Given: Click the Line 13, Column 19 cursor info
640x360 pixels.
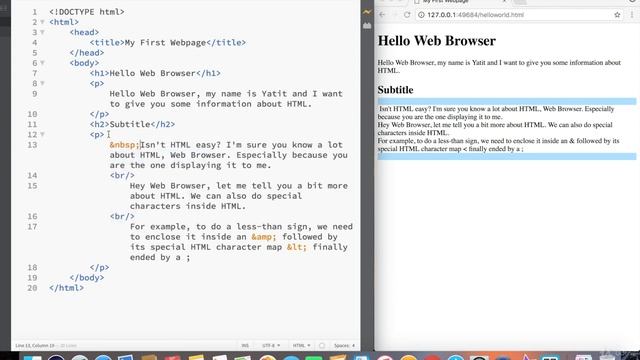Looking at the screenshot, I should click(35, 346).
